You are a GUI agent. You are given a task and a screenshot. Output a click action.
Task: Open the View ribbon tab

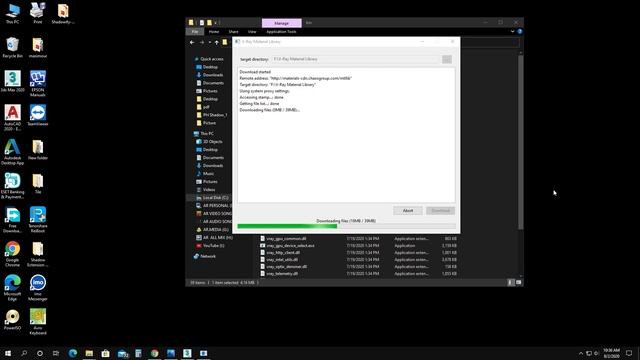pos(252,31)
